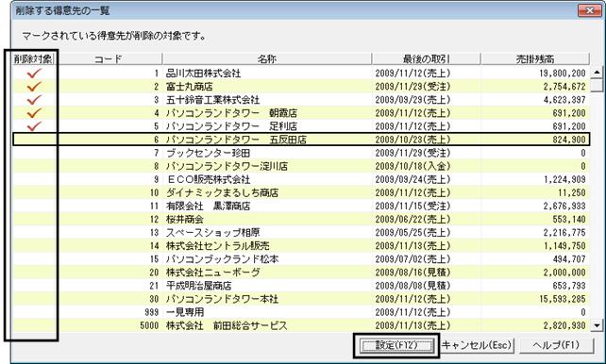Mark ブックセンター珍田 row for deletion
Screen dimensions: 606x364
pos(34,153)
